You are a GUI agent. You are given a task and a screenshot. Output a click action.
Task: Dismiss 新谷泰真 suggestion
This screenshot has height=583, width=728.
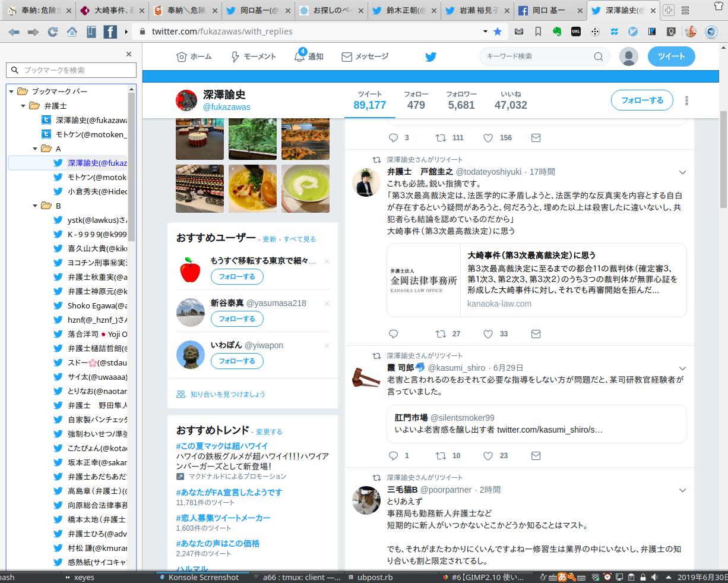[327, 303]
